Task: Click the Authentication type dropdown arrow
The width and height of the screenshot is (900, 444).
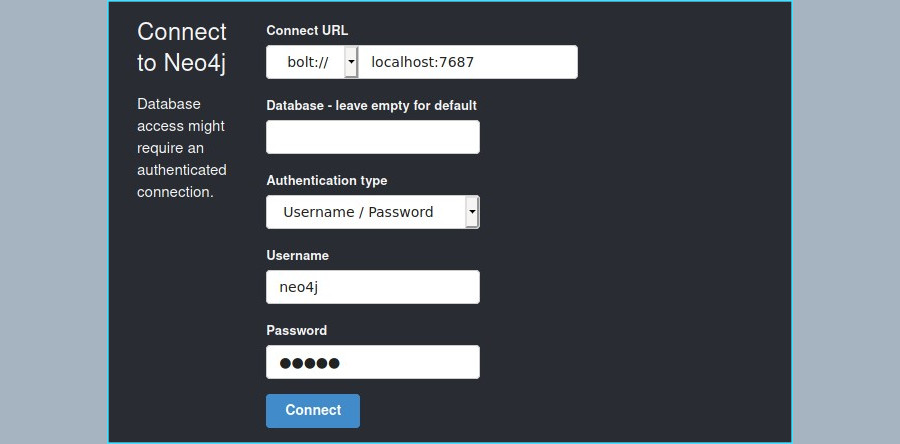Action: [472, 212]
